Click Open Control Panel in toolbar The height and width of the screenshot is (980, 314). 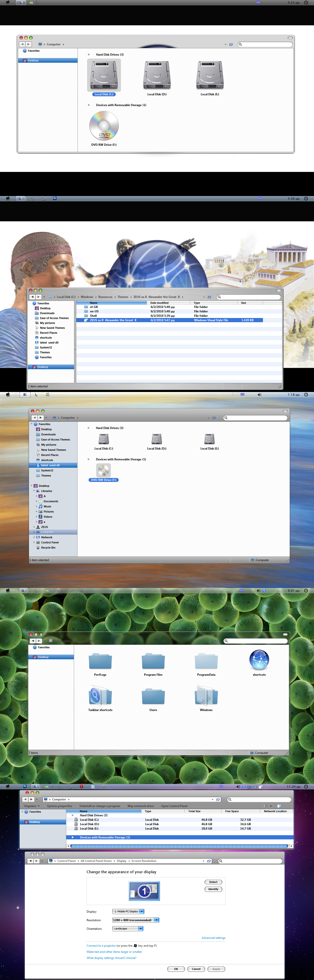[x=174, y=806]
